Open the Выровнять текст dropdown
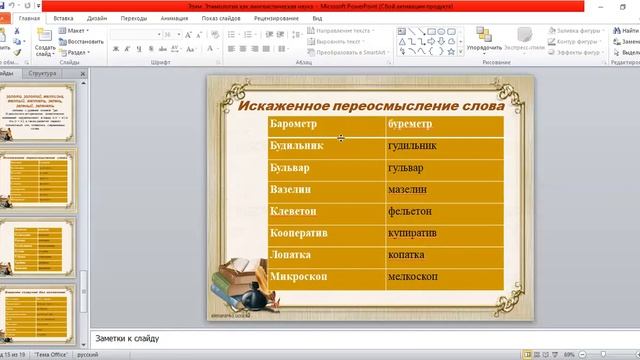Viewport: 640px width, 360px height. (337, 42)
